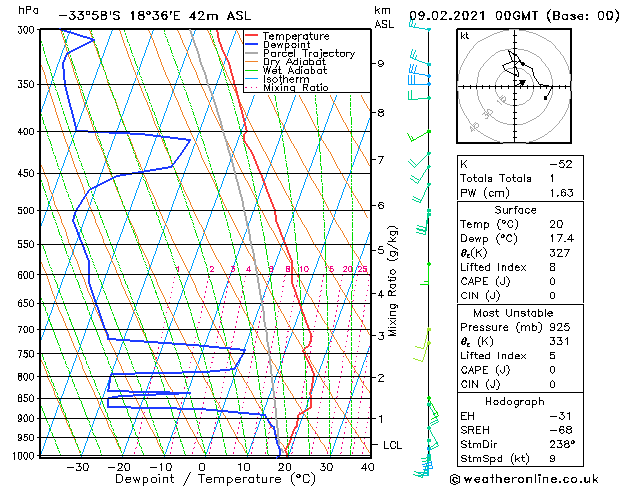Click the Parcel Trajectory legend label
Screen dimensions: 629x486
coord(309,54)
